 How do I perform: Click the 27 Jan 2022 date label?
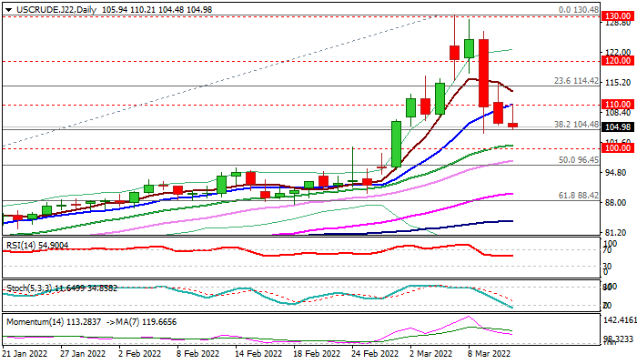[x=83, y=353]
